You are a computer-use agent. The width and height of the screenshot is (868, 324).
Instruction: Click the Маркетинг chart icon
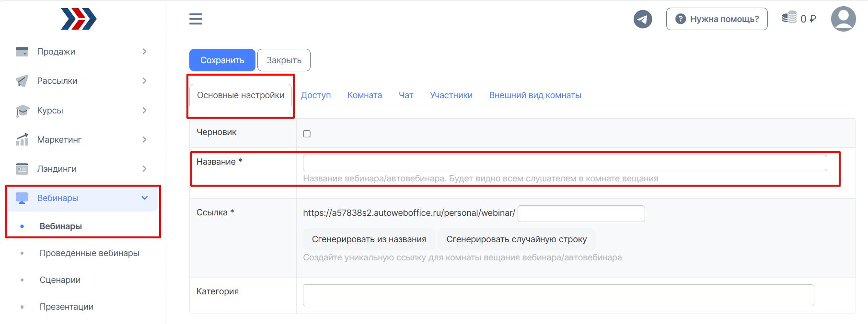[22, 140]
